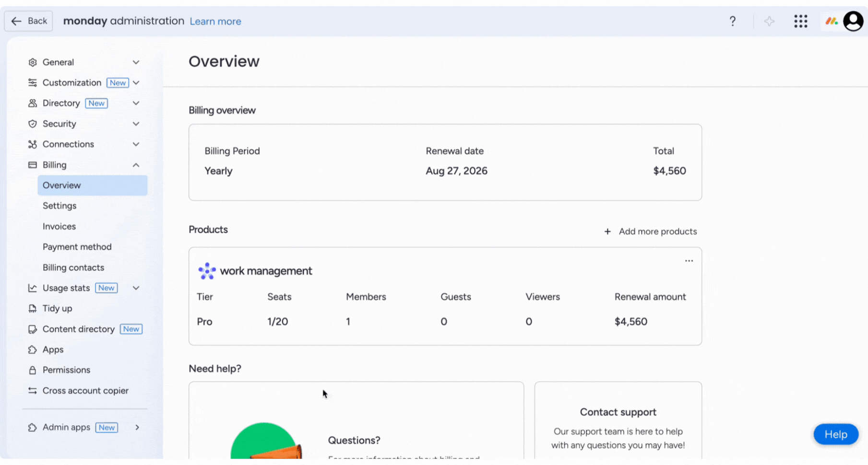Select the General settings gear icon
The image size is (868, 465).
32,62
